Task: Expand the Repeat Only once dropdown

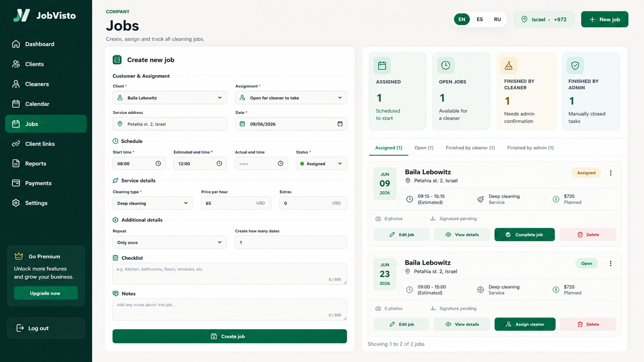Action: 169,242
